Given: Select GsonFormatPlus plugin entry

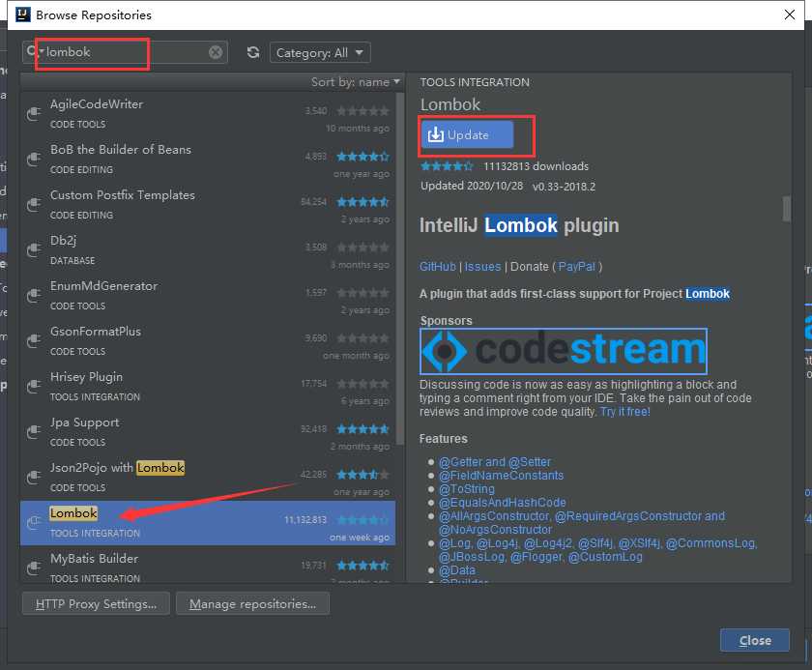Looking at the screenshot, I should (x=208, y=341).
